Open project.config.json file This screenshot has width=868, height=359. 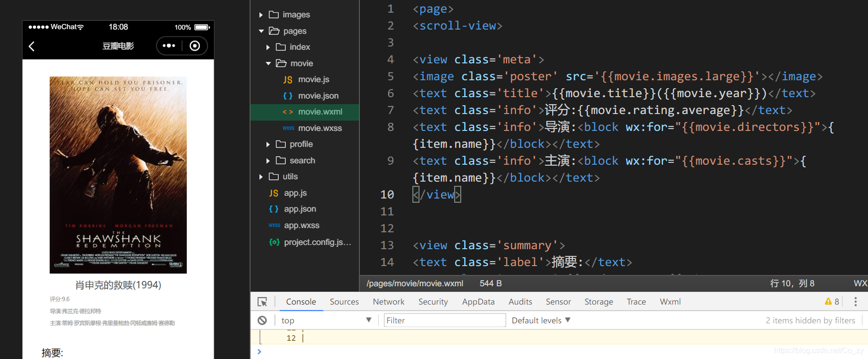point(318,242)
